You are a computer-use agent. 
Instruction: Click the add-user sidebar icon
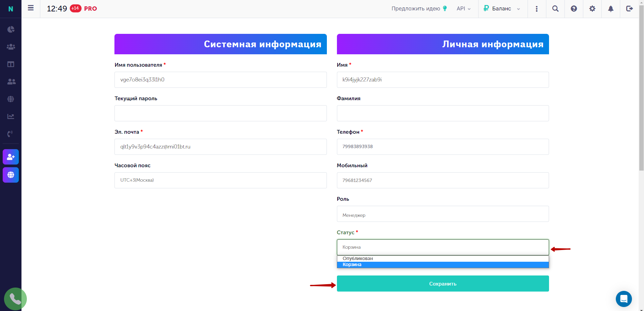point(11,157)
